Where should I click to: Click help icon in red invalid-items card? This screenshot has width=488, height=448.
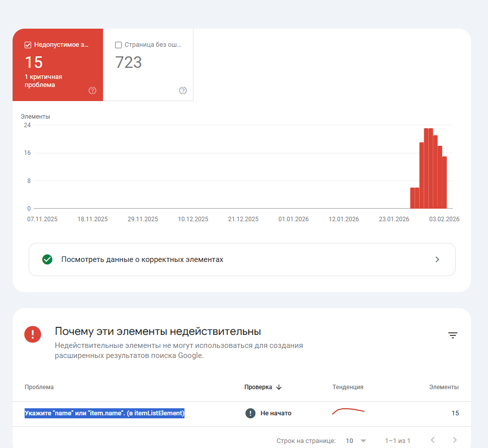[x=92, y=91]
